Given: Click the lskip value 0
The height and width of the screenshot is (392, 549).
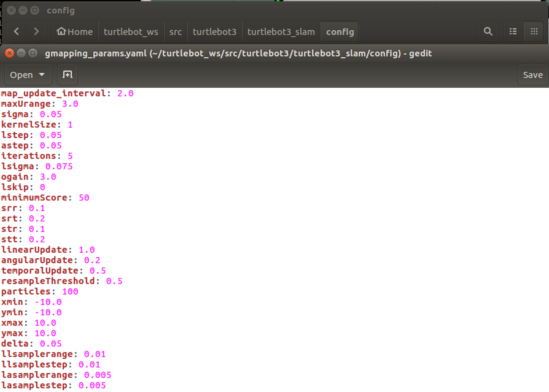Looking at the screenshot, I should click(x=42, y=187).
